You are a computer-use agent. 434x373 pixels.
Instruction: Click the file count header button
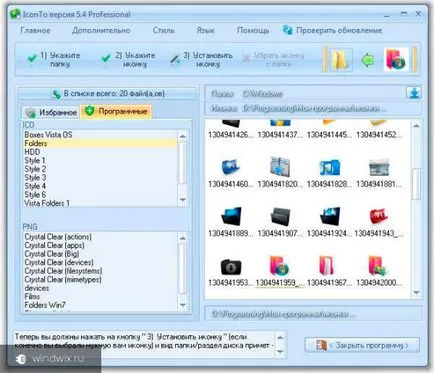pyautogui.click(x=107, y=94)
